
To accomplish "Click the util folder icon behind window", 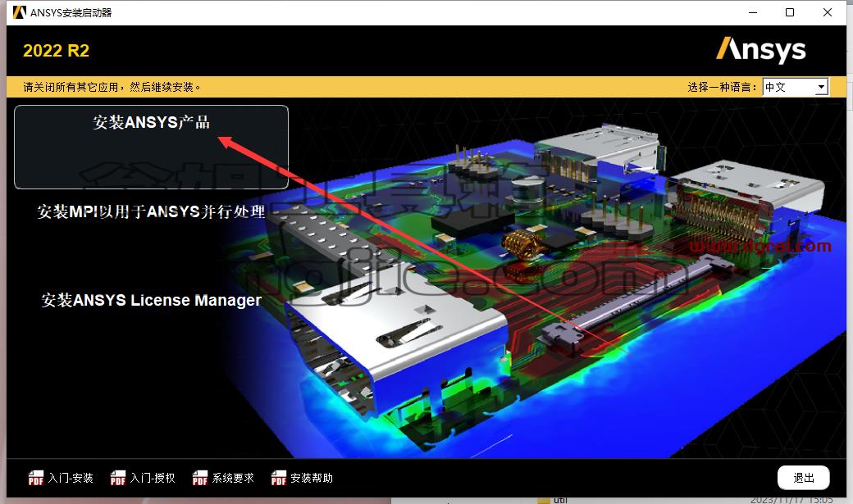I will tap(542, 500).
